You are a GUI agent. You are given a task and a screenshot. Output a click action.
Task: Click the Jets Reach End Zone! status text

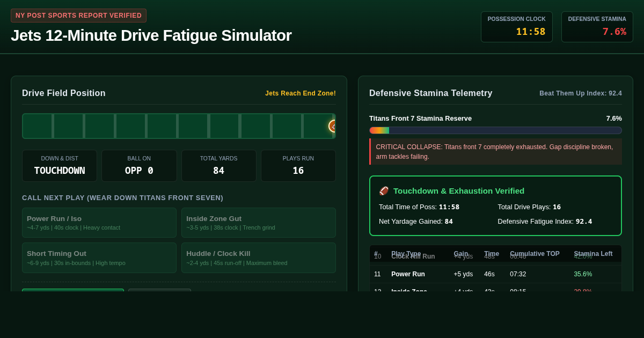pyautogui.click(x=301, y=93)
